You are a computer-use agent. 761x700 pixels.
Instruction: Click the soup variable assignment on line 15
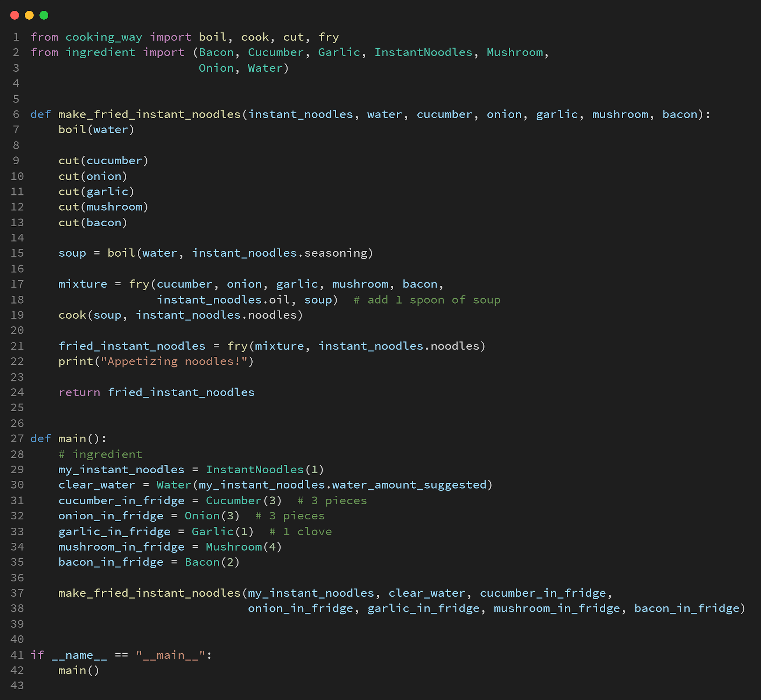tap(72, 253)
